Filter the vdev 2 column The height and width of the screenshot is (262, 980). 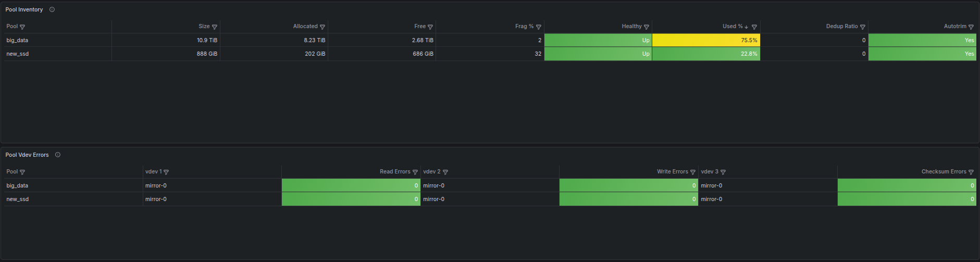445,172
